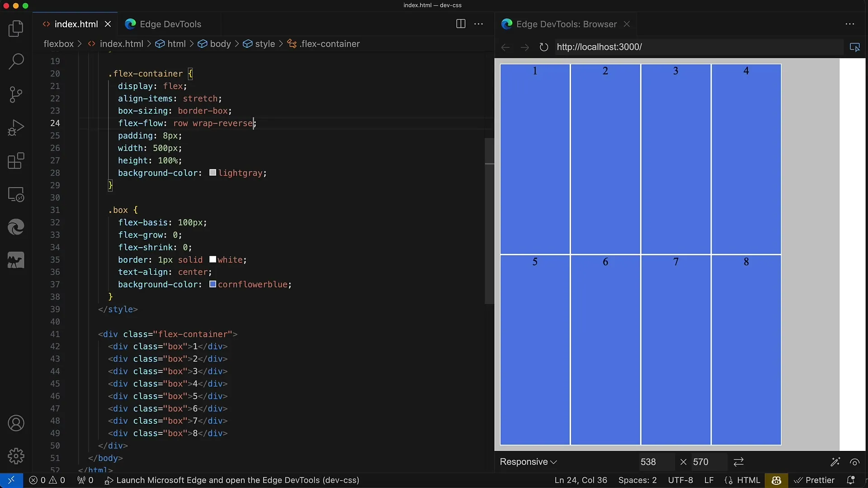Change end of line sequence LF

point(709,480)
